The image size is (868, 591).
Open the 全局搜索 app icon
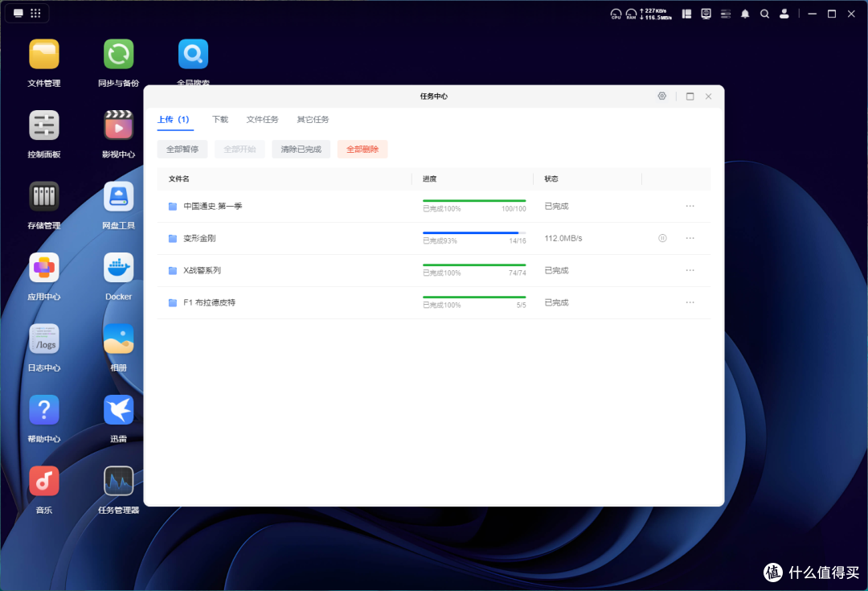193,55
